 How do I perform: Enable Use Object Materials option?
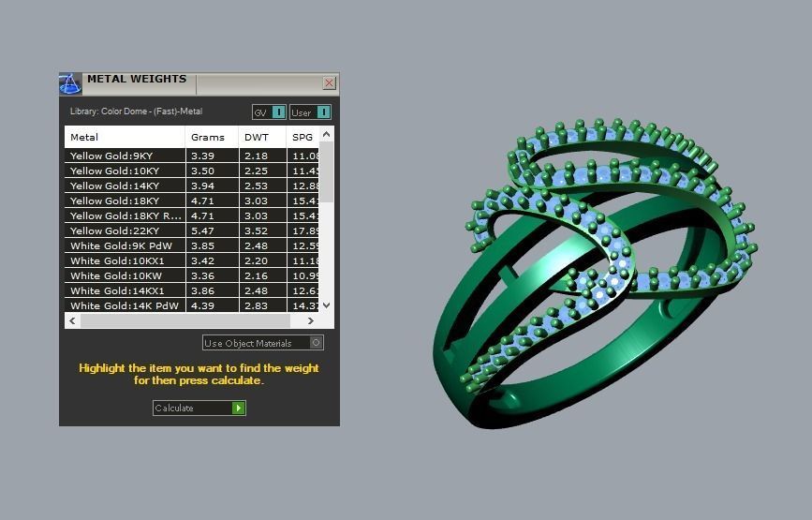[x=263, y=343]
